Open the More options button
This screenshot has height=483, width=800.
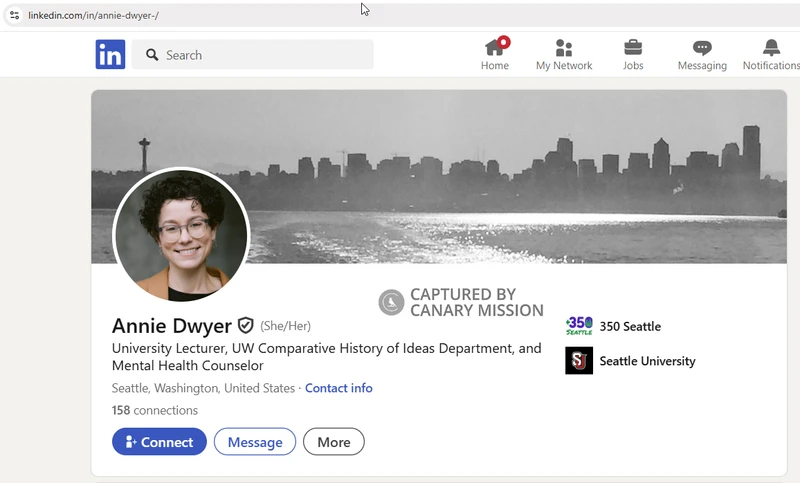click(334, 442)
